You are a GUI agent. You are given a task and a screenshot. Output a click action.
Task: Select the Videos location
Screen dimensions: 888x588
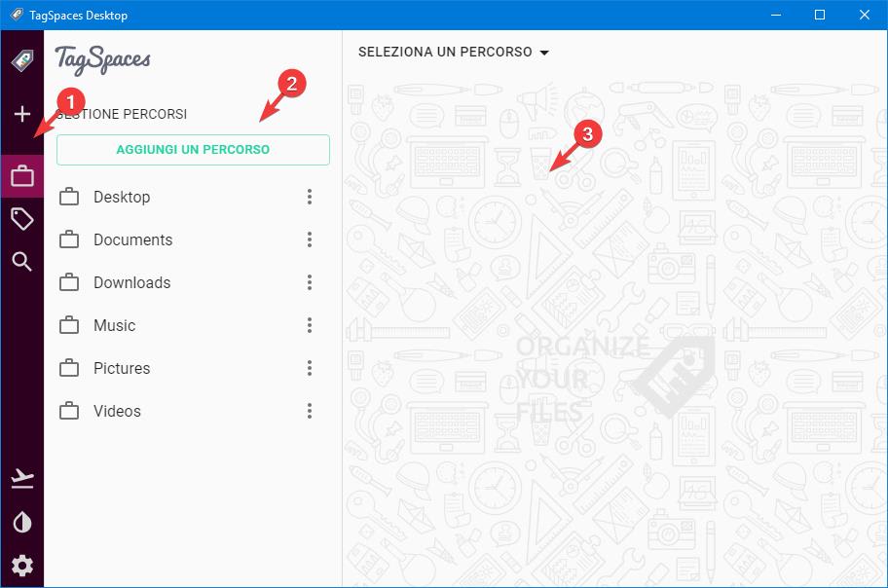(193, 411)
